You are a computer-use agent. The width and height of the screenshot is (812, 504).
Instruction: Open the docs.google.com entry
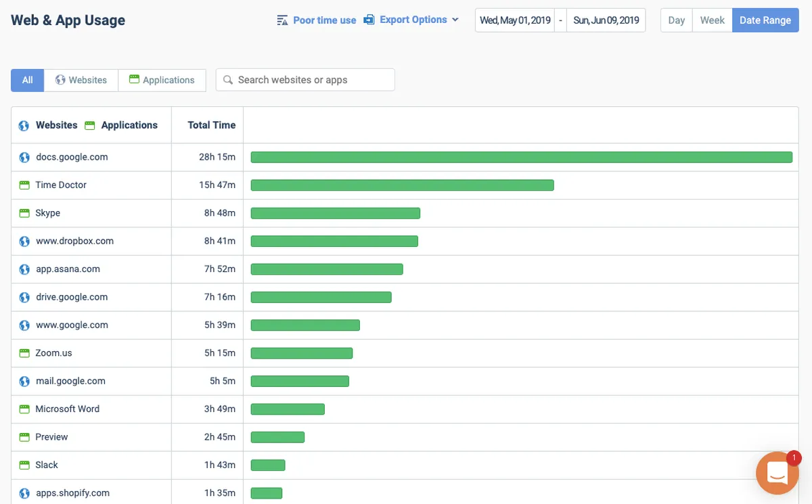(72, 157)
